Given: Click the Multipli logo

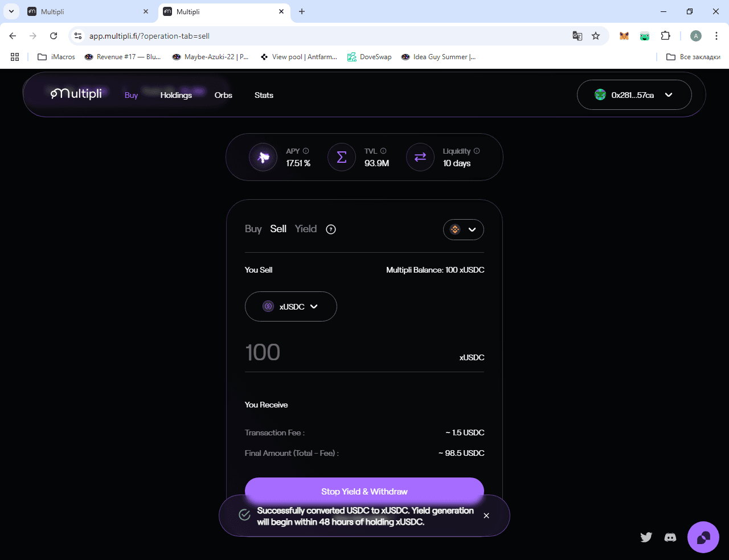Looking at the screenshot, I should tap(76, 94).
